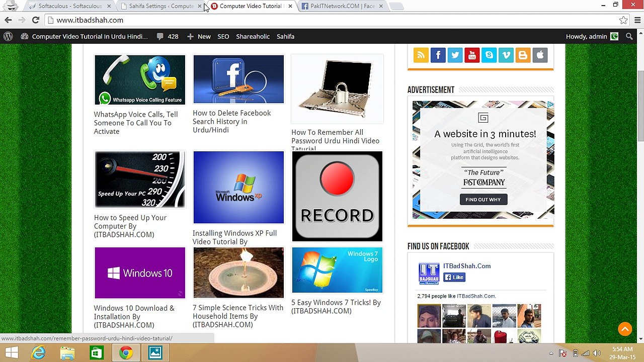Click the chained laptop thumbnail
The height and width of the screenshot is (362, 644).
(x=337, y=88)
